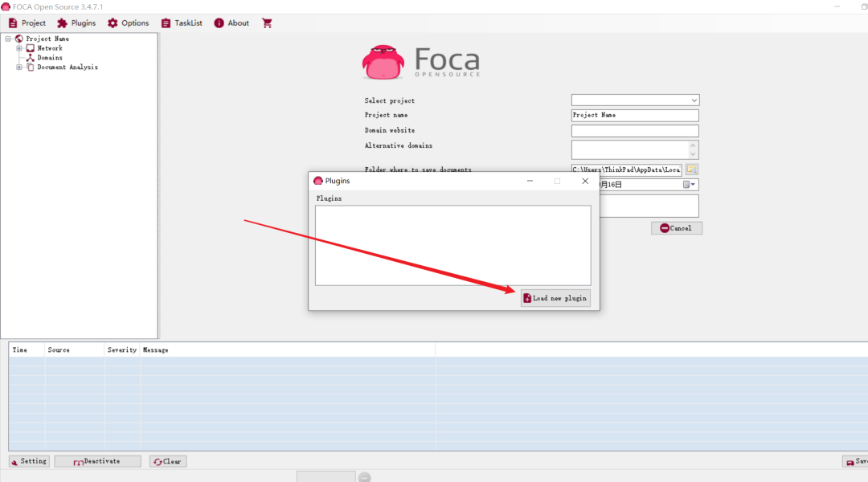Select the Project Name root node
868x482 pixels.
tap(47, 39)
